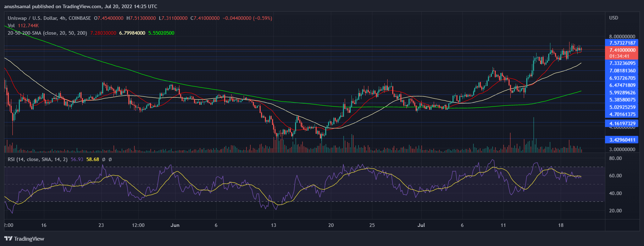
Task: Click the SMA 50 value 6.79984000
Action: coord(132,33)
